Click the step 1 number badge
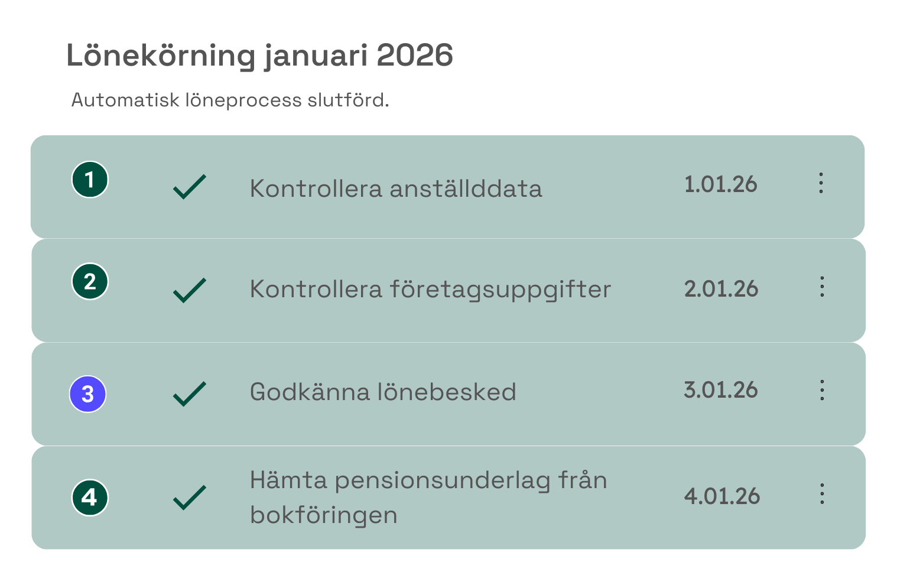 pyautogui.click(x=90, y=179)
